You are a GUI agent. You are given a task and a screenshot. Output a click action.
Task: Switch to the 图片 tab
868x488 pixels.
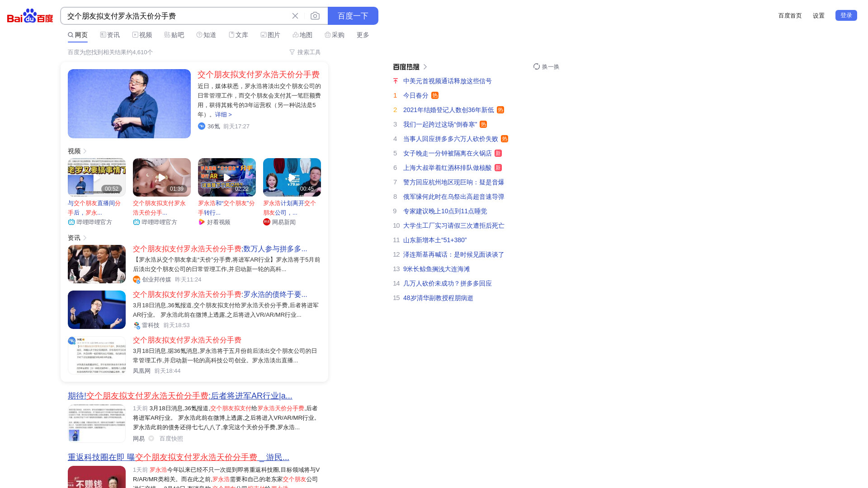pos(270,35)
